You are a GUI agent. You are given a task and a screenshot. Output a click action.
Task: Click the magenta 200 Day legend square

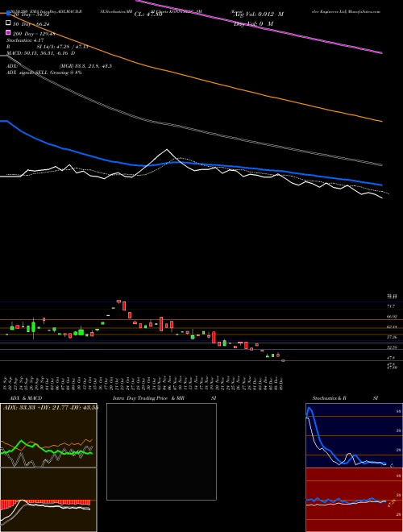8,32
